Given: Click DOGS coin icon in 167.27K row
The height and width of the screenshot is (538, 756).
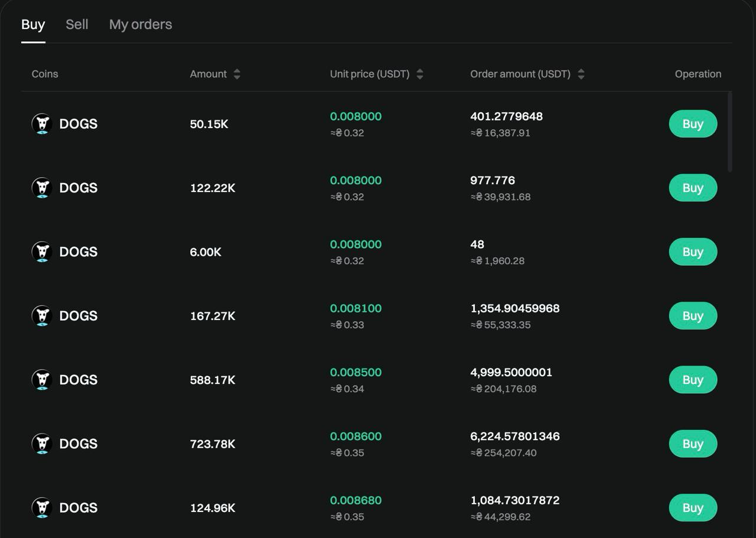Looking at the screenshot, I should [x=42, y=316].
